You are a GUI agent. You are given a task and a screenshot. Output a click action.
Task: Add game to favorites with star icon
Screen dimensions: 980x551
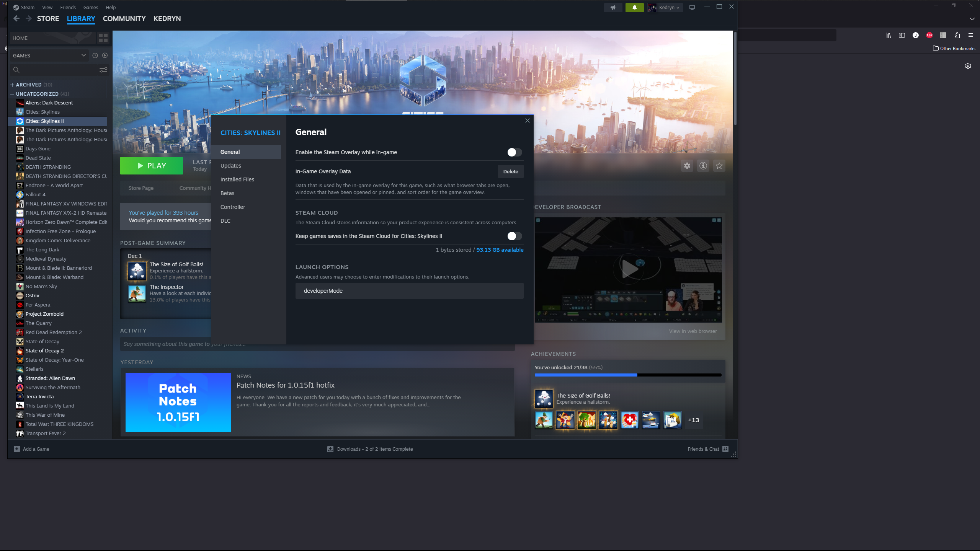pos(719,166)
